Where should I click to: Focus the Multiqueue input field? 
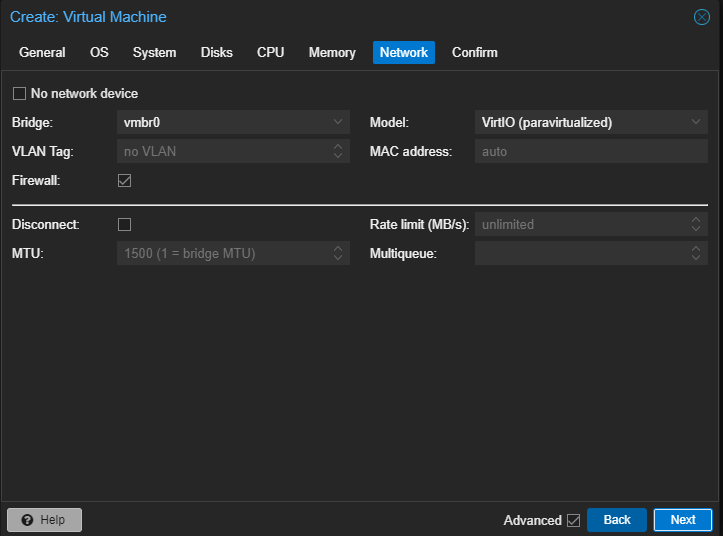pos(580,254)
